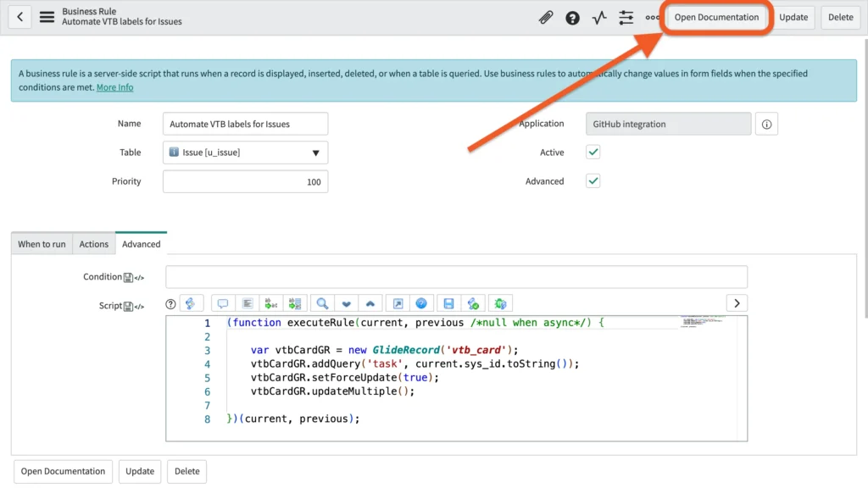This screenshot has height=488, width=868.
Task: Click Open Documentation button below the script
Action: pyautogui.click(x=63, y=471)
